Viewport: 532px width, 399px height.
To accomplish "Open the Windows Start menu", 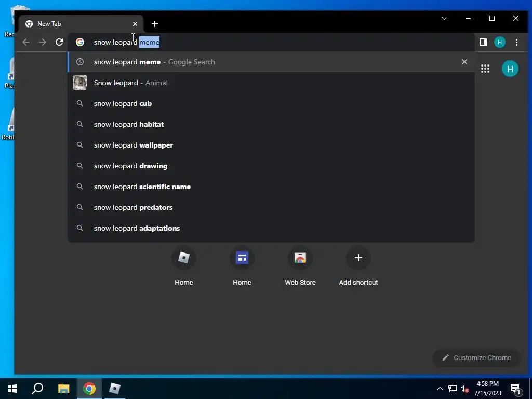I will [x=12, y=389].
